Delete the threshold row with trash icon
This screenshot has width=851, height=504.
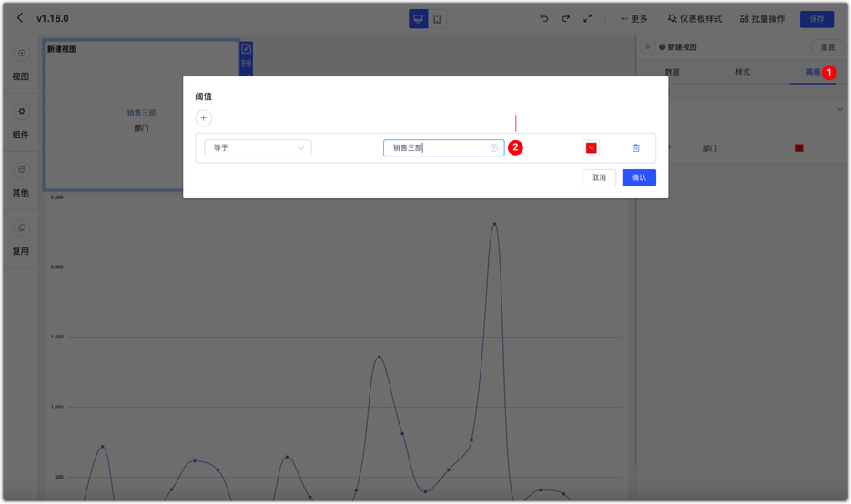635,147
